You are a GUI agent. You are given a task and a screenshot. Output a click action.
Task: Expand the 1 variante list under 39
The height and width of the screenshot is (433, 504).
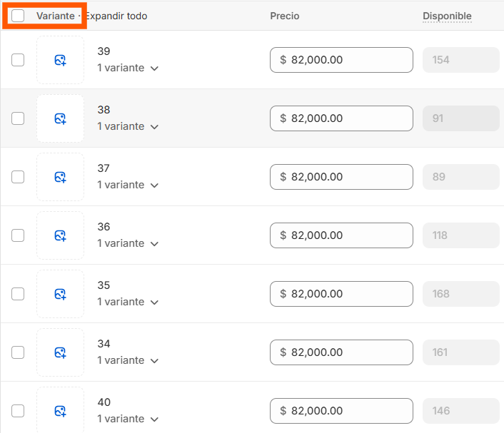click(128, 68)
